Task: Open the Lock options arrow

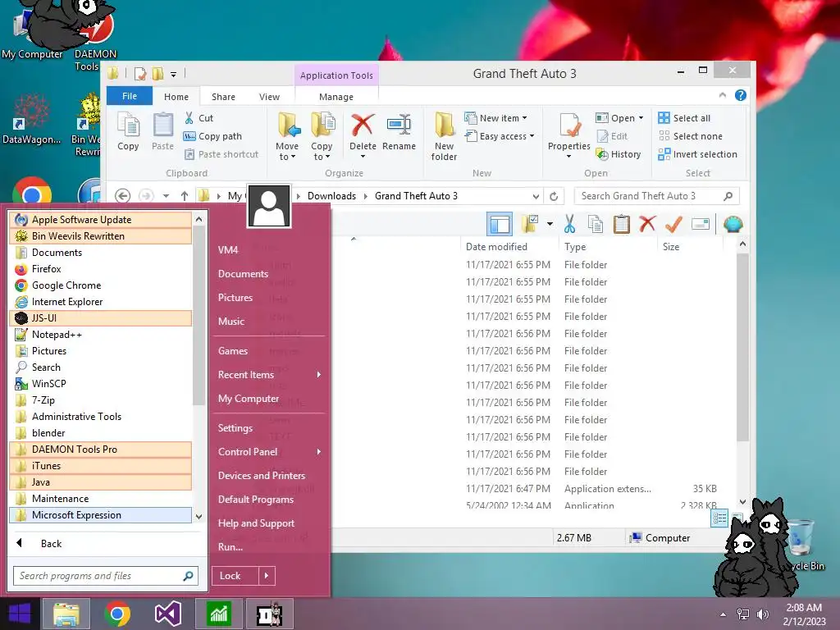Action: (x=267, y=576)
